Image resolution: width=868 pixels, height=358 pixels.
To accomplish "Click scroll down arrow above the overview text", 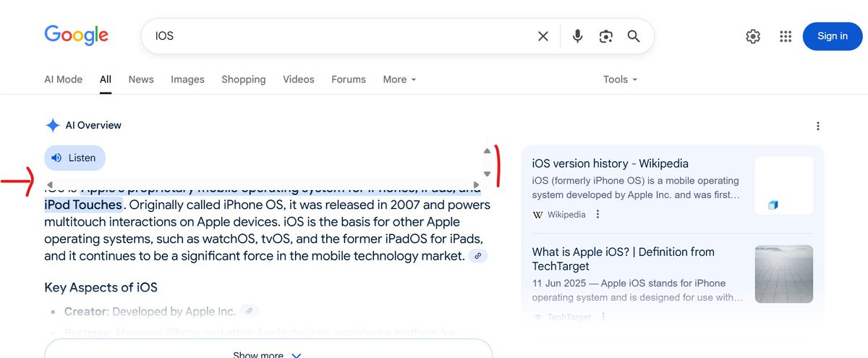I will (487, 174).
